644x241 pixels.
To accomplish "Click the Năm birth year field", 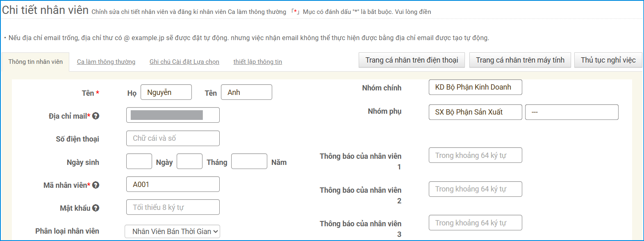I will click(249, 161).
